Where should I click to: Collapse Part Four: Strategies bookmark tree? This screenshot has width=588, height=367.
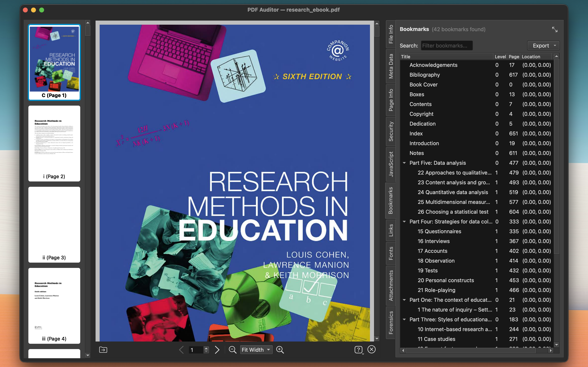tap(404, 222)
